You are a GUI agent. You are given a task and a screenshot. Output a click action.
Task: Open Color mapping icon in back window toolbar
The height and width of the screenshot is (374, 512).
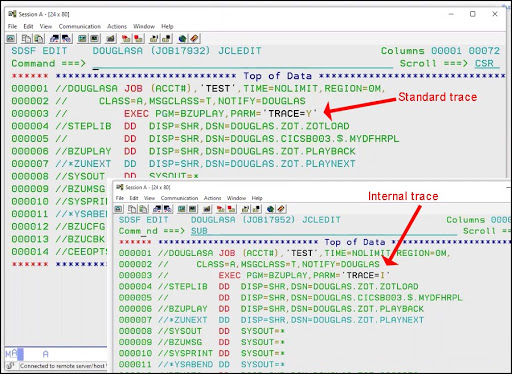point(95,39)
